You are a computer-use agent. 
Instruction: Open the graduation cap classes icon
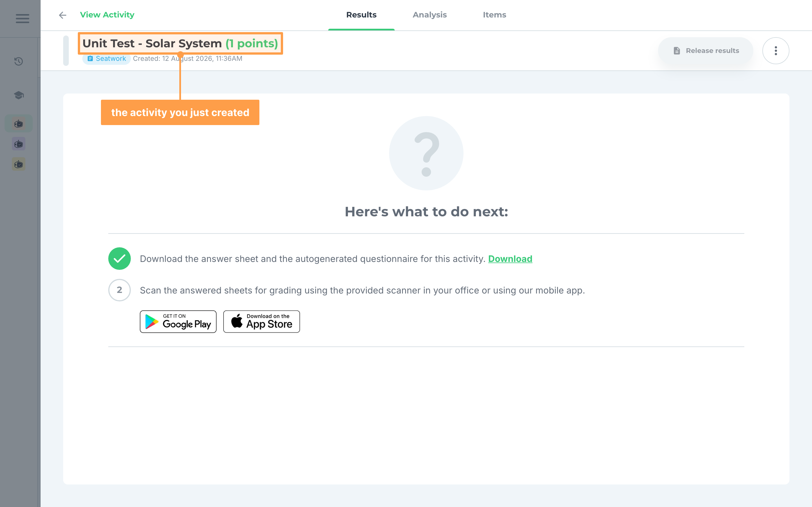19,95
